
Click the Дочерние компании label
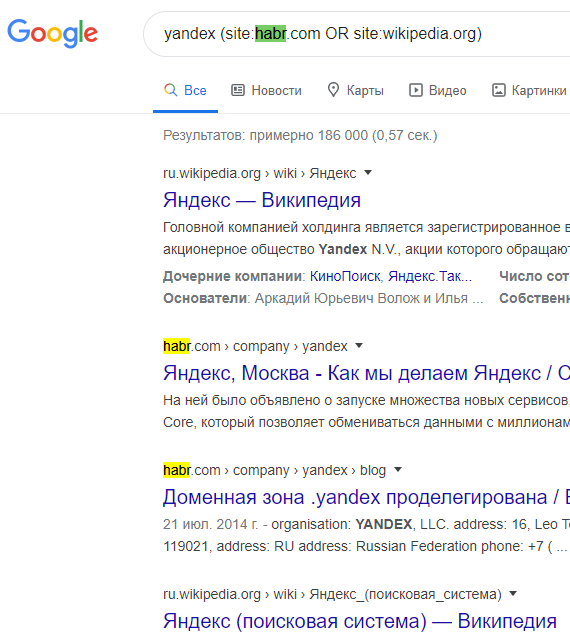pyautogui.click(x=232, y=276)
